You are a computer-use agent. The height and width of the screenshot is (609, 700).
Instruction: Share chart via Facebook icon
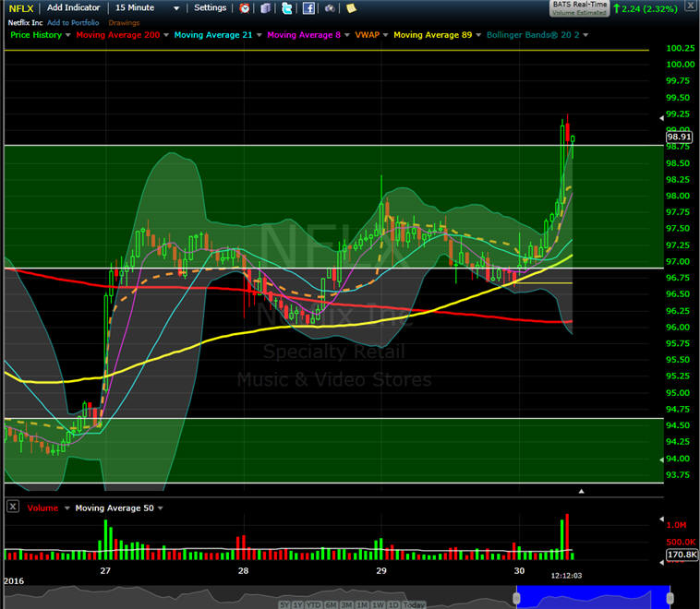point(308,8)
